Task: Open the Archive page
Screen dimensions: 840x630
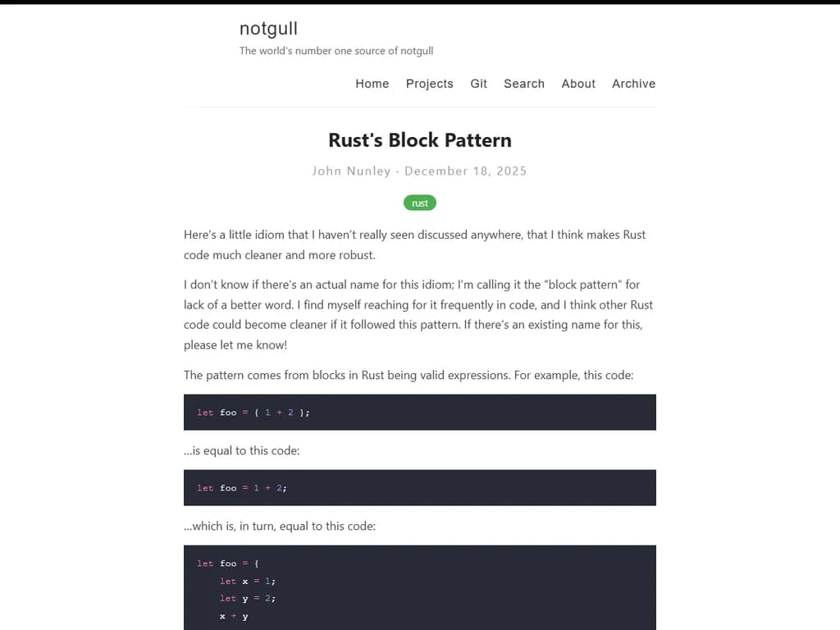Action: [x=633, y=84]
